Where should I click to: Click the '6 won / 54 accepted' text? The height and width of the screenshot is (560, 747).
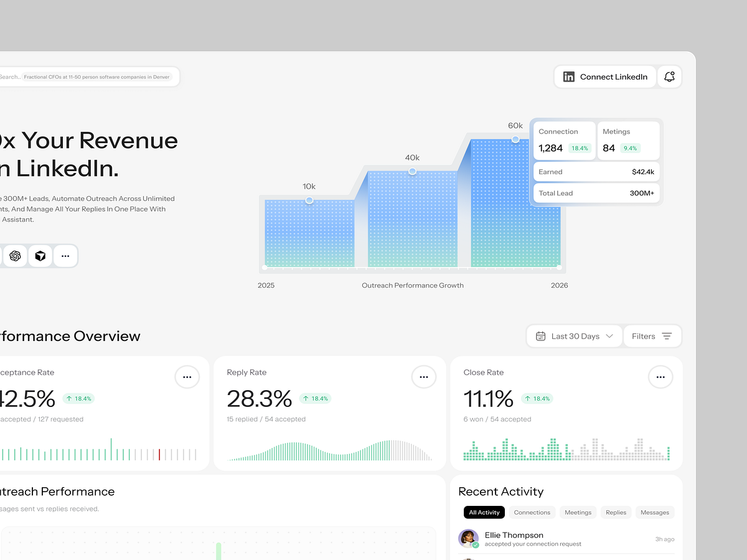coord(497,419)
